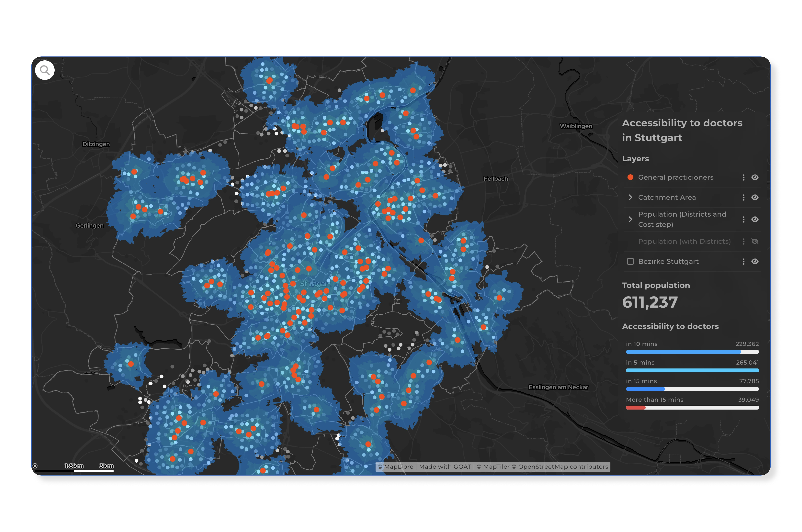
Task: Click the 'Total population' heading
Action: pyautogui.click(x=656, y=285)
